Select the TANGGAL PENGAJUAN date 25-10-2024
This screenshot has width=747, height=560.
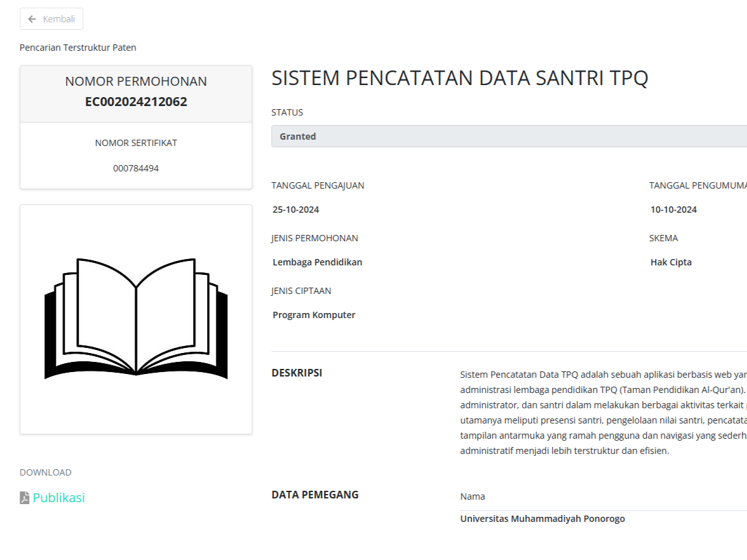click(x=295, y=209)
